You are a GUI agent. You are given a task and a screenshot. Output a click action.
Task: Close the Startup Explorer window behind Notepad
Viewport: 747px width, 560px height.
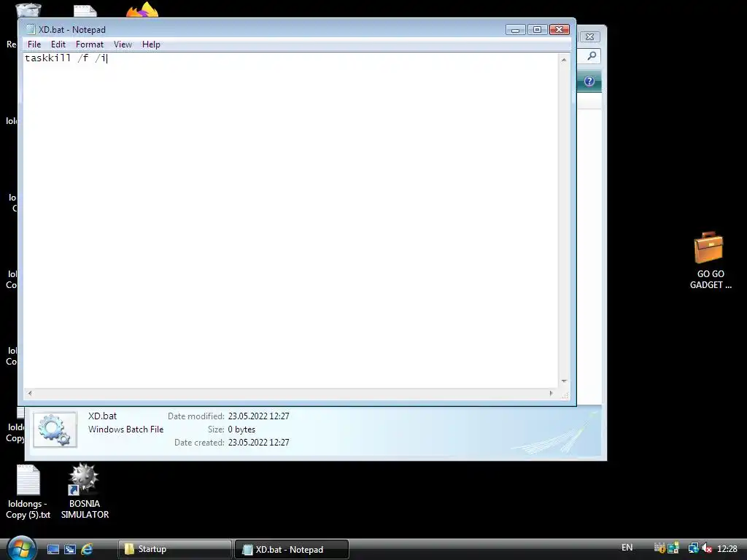click(x=589, y=36)
